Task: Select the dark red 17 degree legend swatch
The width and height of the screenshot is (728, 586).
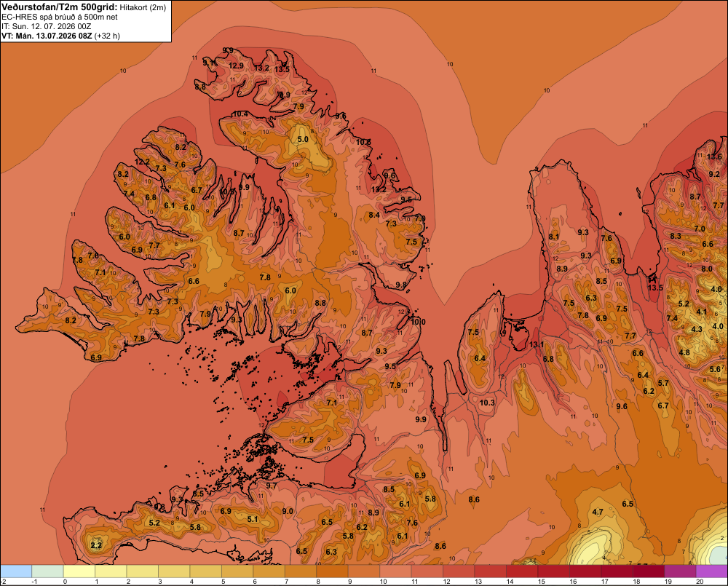Action: pyautogui.click(x=617, y=571)
